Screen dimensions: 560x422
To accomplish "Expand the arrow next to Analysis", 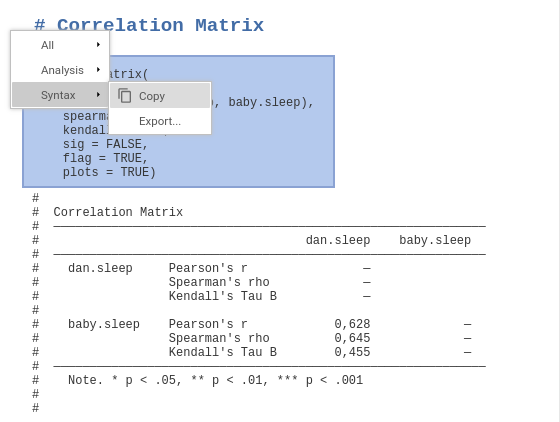I will (x=98, y=70).
